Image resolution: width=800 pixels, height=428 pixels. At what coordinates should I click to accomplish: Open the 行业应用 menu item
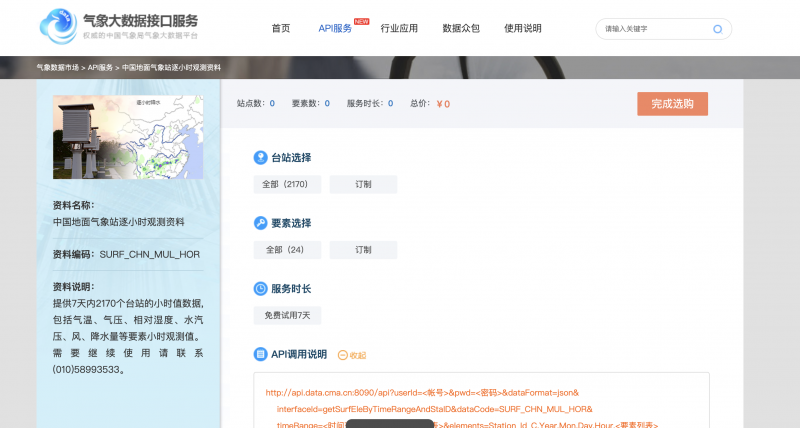399,29
